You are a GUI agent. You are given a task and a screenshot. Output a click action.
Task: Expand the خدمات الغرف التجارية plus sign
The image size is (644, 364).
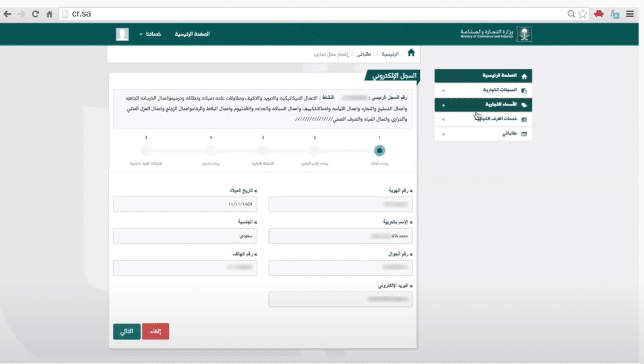coord(444,120)
